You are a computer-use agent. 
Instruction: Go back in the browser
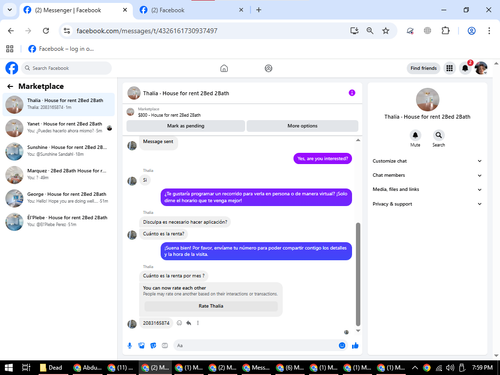coord(11,31)
